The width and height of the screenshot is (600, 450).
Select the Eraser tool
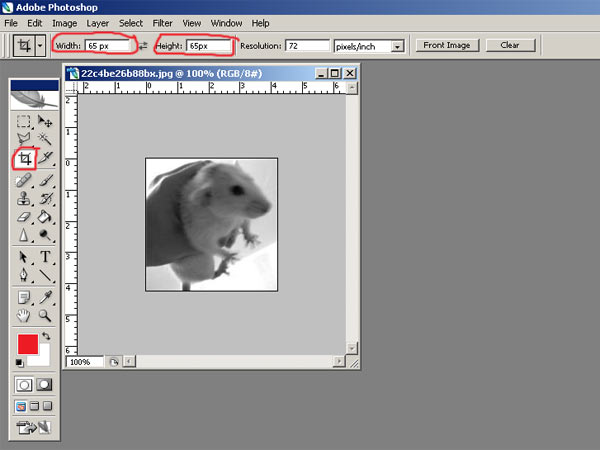[x=23, y=217]
